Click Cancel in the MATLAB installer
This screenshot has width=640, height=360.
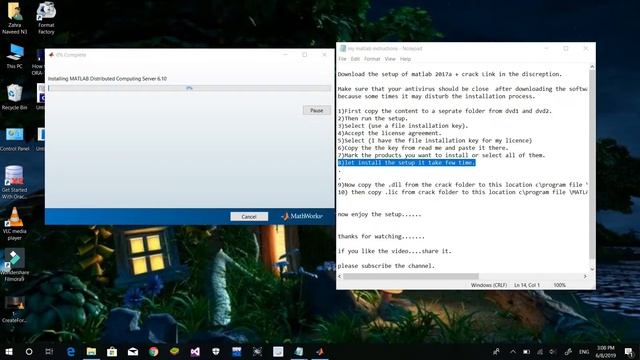point(249,216)
